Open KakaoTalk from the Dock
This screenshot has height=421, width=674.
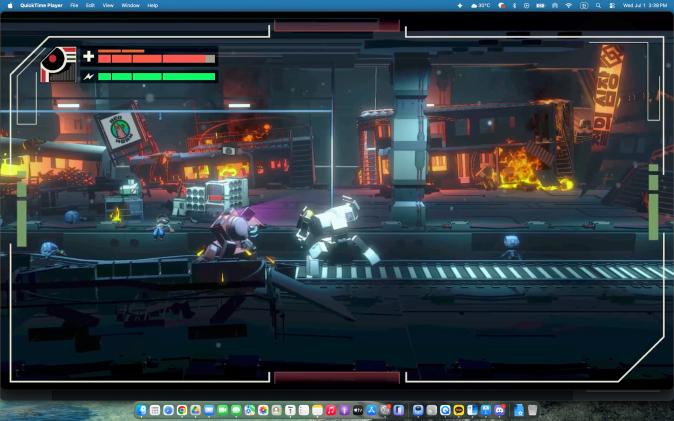click(x=459, y=410)
